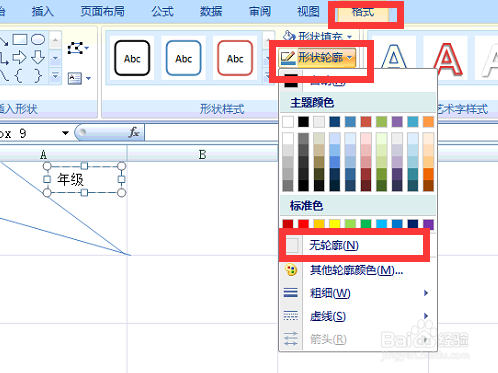Select column A header
This screenshot has height=373, width=498.
[x=63, y=154]
